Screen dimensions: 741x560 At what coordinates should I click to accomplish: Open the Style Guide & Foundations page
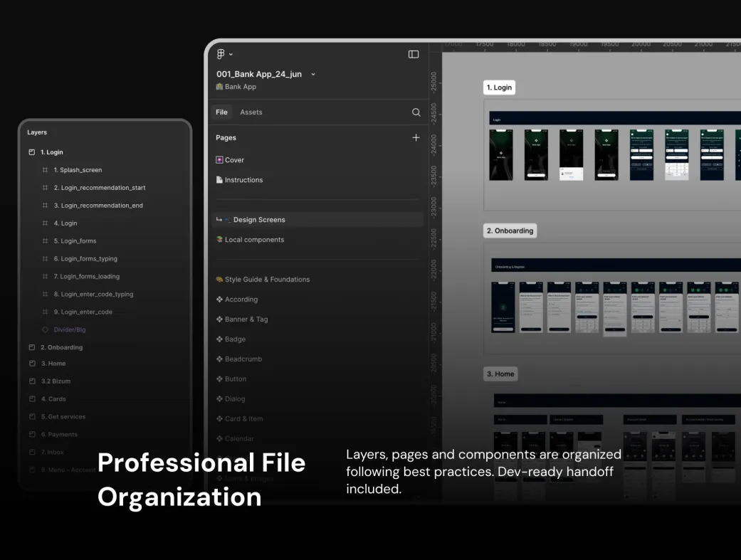click(x=267, y=280)
